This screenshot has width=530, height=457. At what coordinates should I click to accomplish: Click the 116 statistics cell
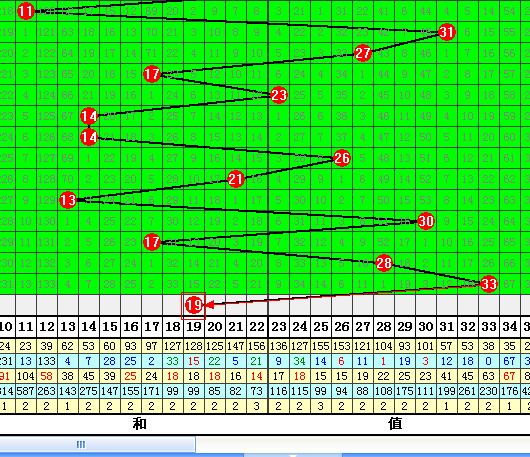point(279,391)
